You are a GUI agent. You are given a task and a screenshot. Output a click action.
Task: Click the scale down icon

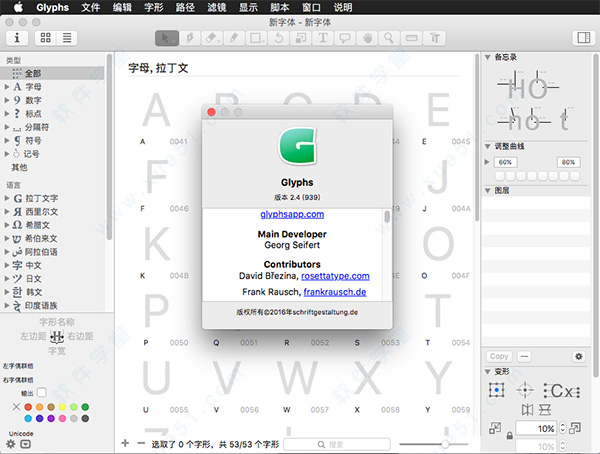[x=495, y=428]
